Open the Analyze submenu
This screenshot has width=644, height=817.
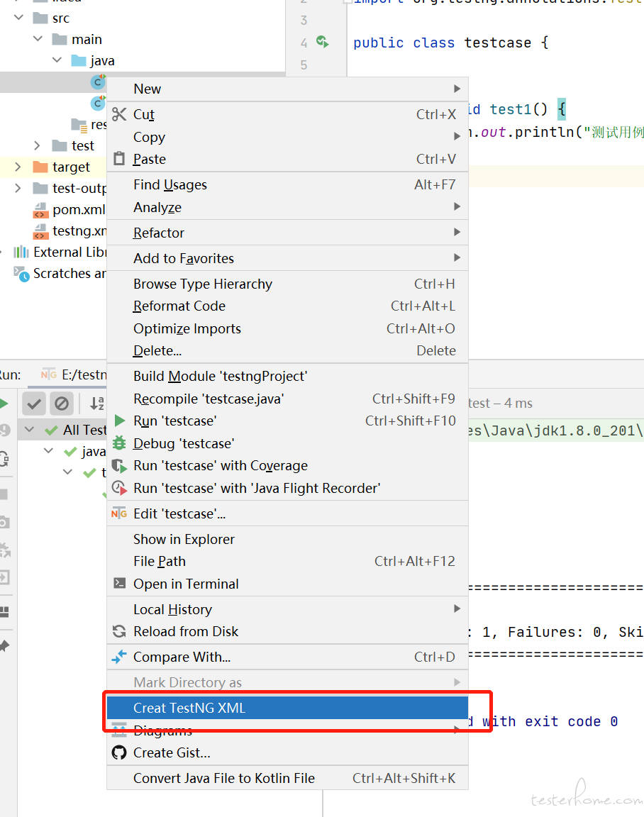coord(288,207)
